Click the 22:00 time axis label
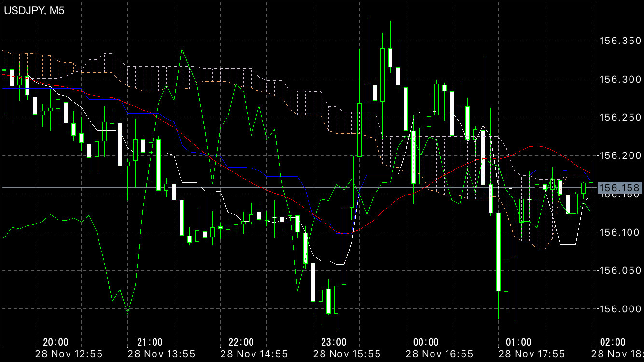The height and width of the screenshot is (362, 644). coord(241,342)
